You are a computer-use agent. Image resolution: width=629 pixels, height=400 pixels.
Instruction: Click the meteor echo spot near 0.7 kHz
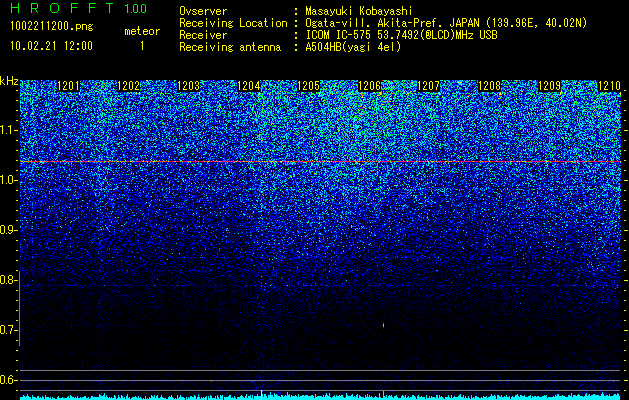[383, 325]
